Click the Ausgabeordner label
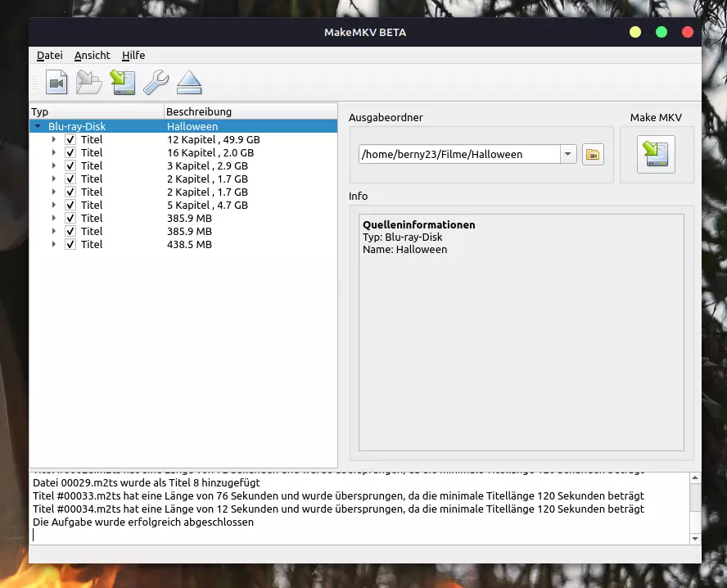 [386, 117]
